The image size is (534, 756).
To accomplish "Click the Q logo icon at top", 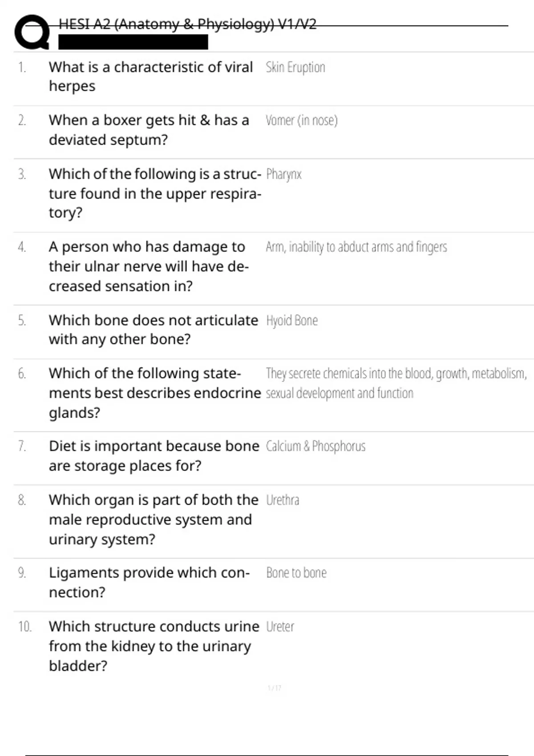I will [x=32, y=32].
